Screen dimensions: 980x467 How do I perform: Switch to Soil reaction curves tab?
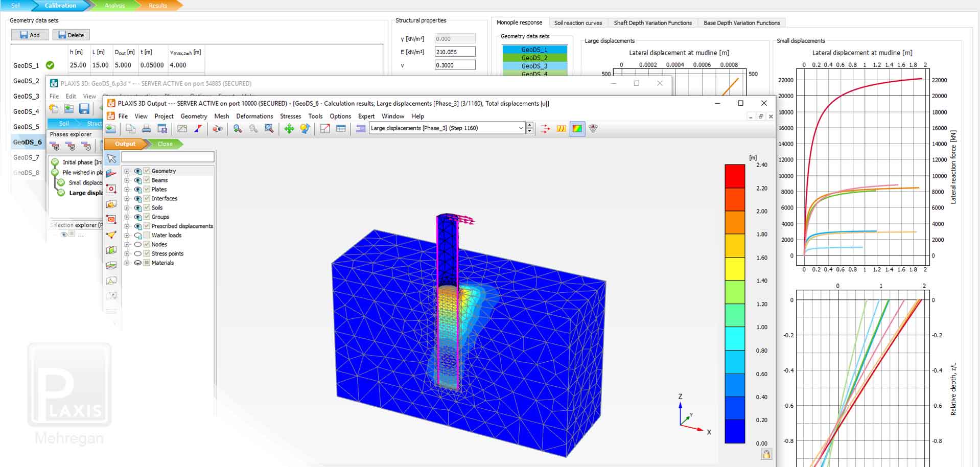pos(578,23)
